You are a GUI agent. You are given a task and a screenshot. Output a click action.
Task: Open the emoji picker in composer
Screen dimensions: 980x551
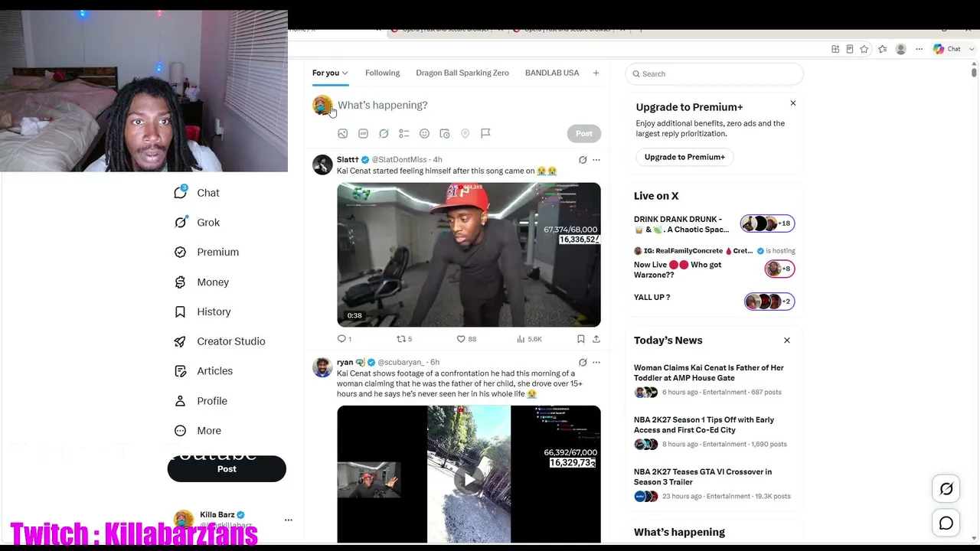click(x=424, y=133)
